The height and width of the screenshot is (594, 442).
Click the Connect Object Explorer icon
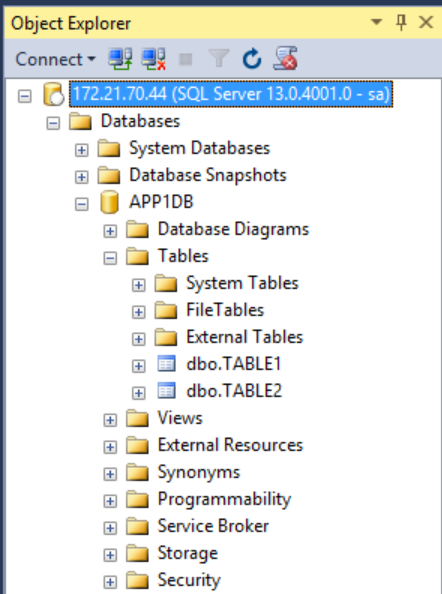[x=120, y=59]
